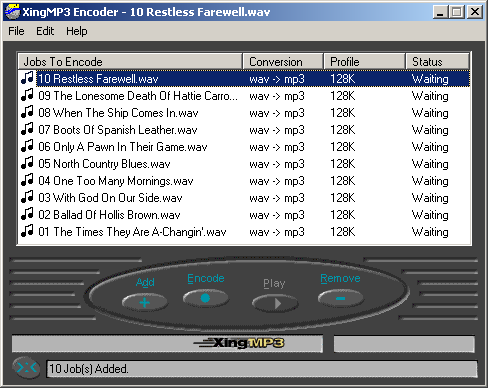Click 128K profile of 06 Only A Pawn row
The width and height of the screenshot is (488, 388).
tap(343, 147)
